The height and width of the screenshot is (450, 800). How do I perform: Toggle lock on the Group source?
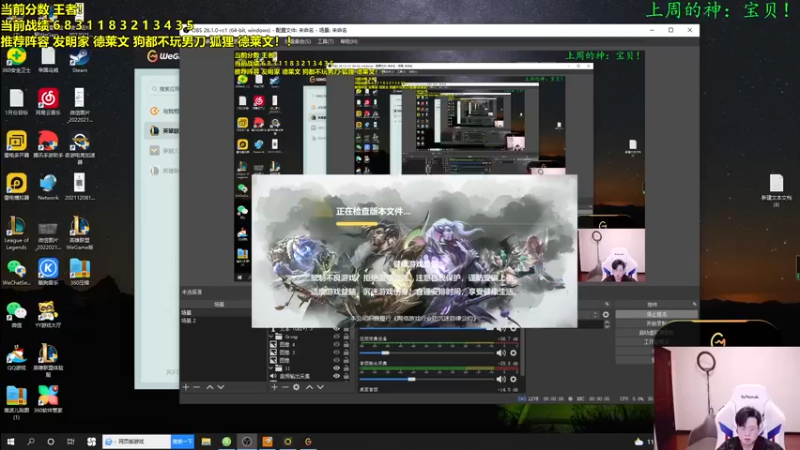point(346,337)
